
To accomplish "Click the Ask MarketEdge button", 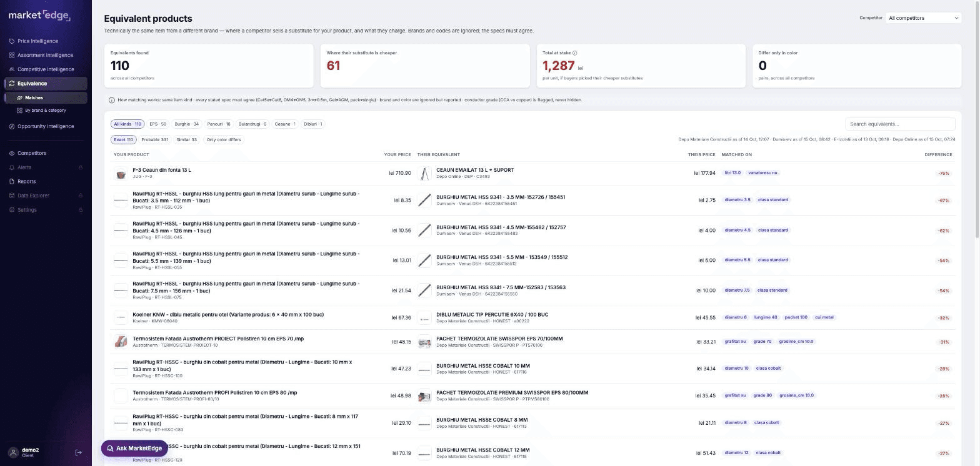I will (x=135, y=449).
